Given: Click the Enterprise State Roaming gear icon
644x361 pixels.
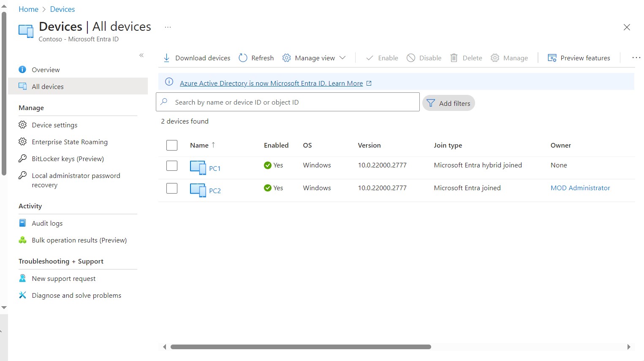Looking at the screenshot, I should pos(22,142).
